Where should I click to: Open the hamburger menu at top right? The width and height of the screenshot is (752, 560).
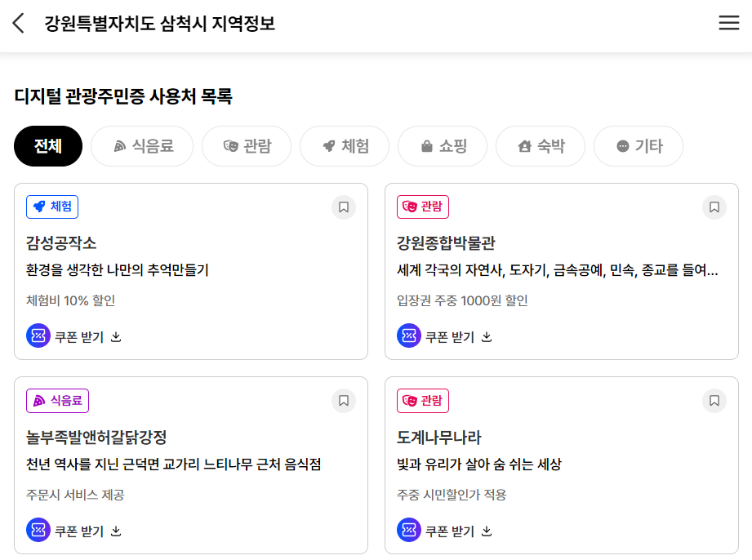729,23
